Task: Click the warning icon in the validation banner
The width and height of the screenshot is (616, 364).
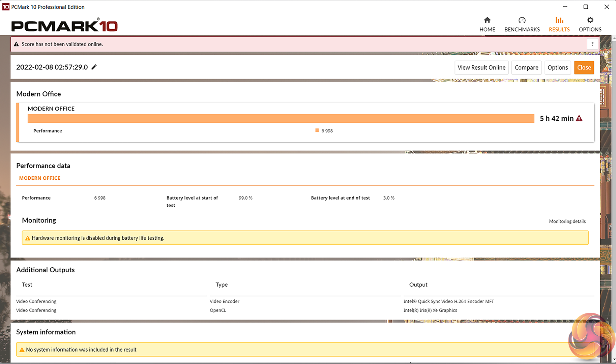Action: [16, 44]
